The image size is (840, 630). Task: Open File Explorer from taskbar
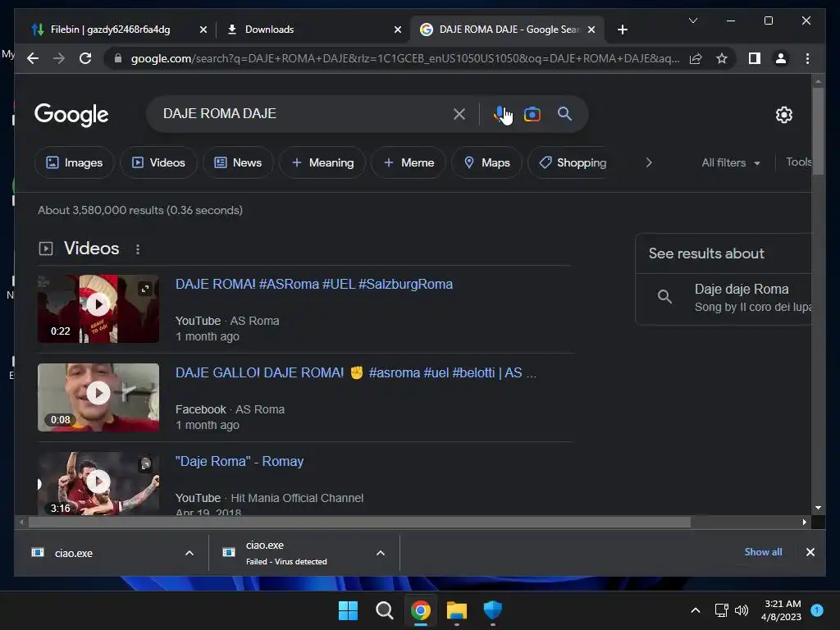(456, 610)
